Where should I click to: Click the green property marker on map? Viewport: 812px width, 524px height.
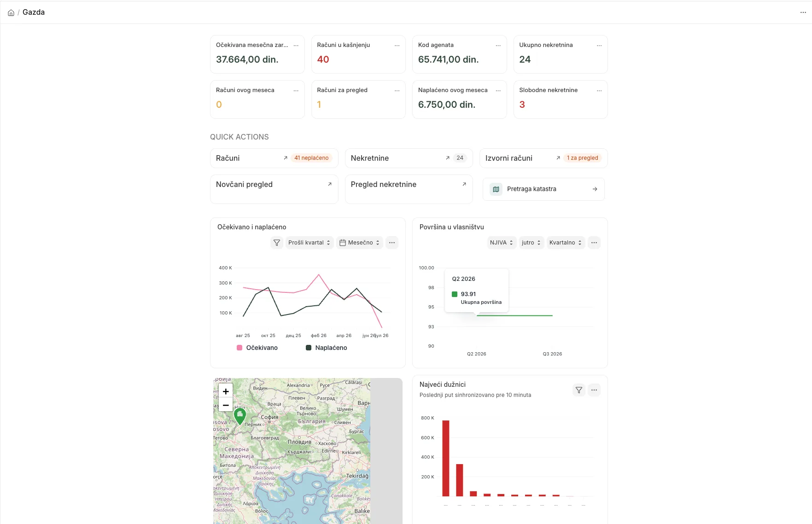pos(240,416)
